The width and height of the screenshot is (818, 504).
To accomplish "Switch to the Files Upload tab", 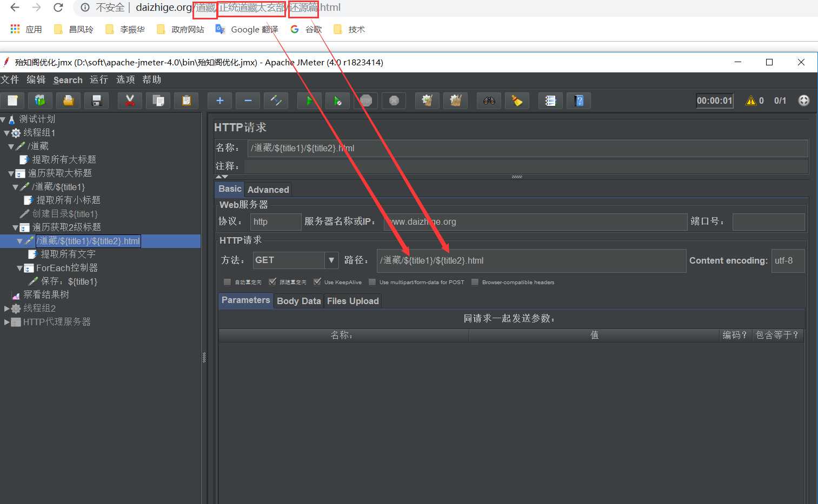I will (x=353, y=301).
